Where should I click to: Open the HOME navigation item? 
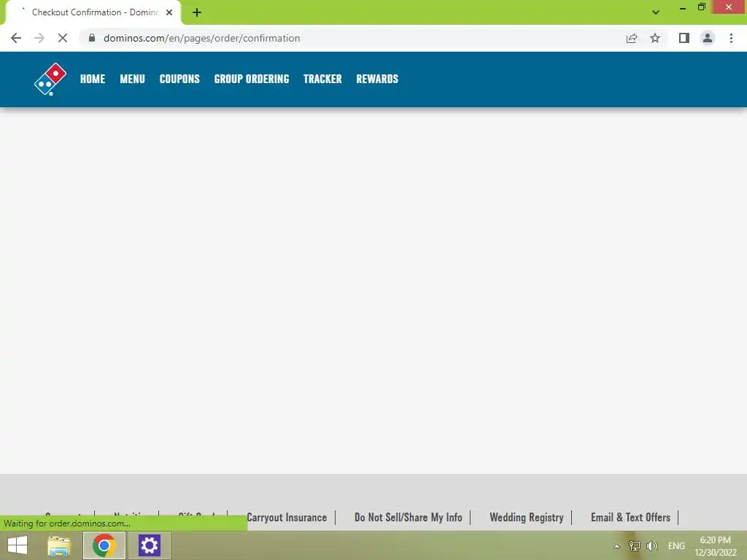pyautogui.click(x=93, y=79)
